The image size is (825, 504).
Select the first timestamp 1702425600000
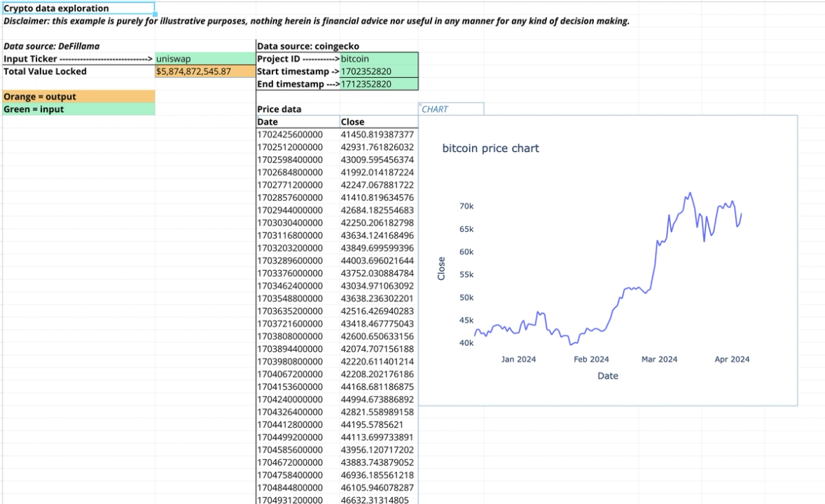click(294, 134)
